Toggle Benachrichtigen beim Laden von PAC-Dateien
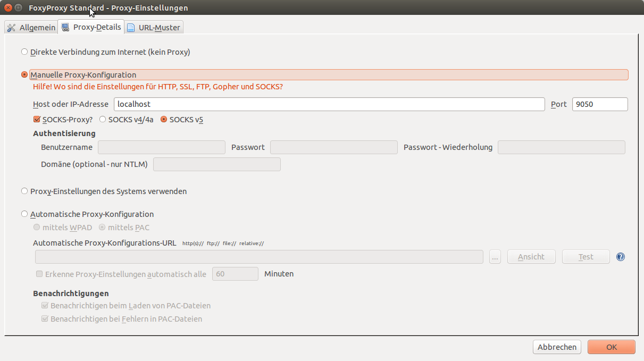Screen dimensions: 644x361 pyautogui.click(x=45, y=306)
